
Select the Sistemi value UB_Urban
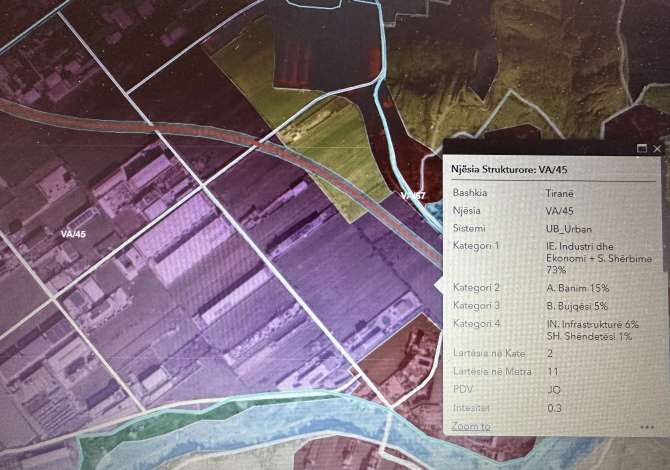click(569, 228)
